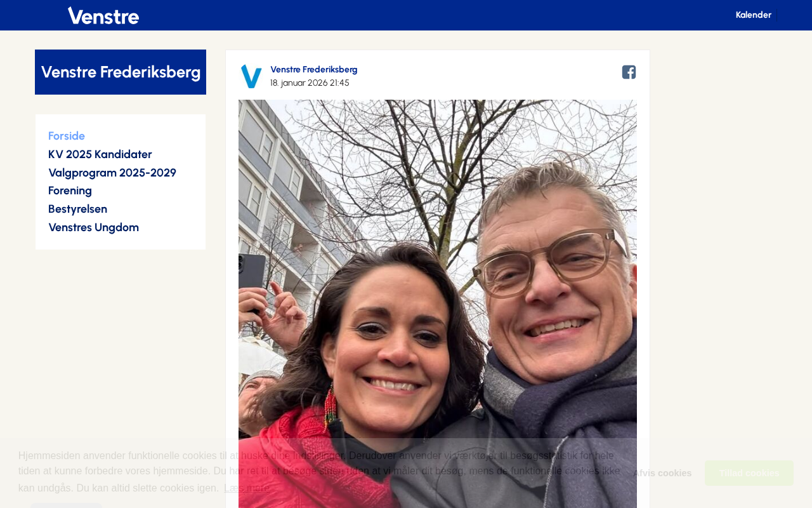
Task: Click the Tillad cookies button
Action: click(749, 473)
